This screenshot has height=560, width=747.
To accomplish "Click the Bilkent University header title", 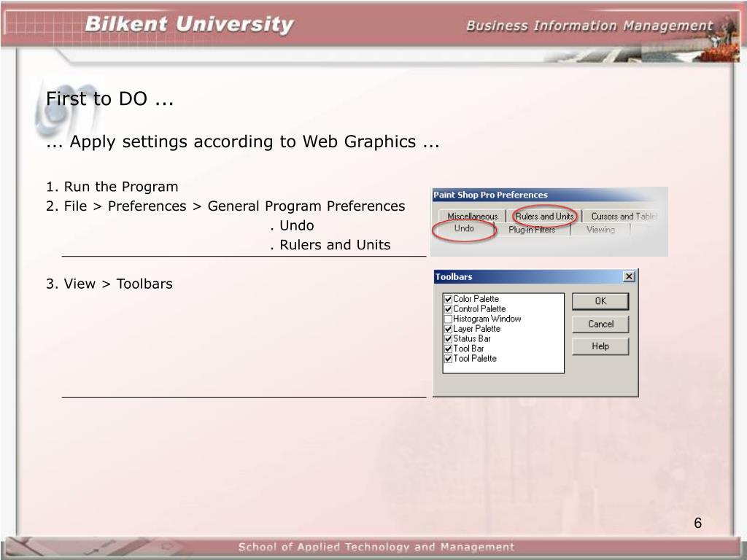I will click(x=189, y=24).
